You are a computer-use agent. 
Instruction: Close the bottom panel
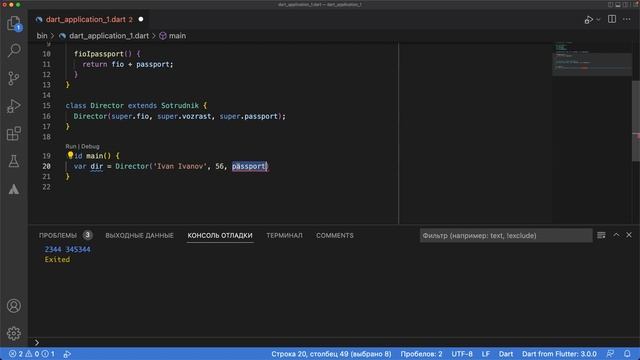point(629,235)
